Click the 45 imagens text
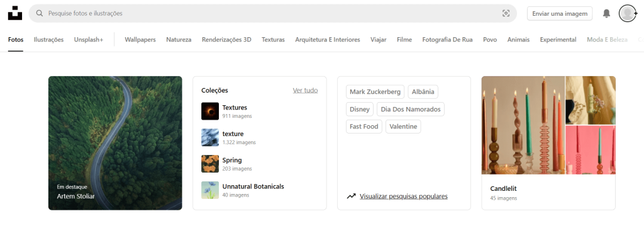The width and height of the screenshot is (644, 228). pos(503,198)
